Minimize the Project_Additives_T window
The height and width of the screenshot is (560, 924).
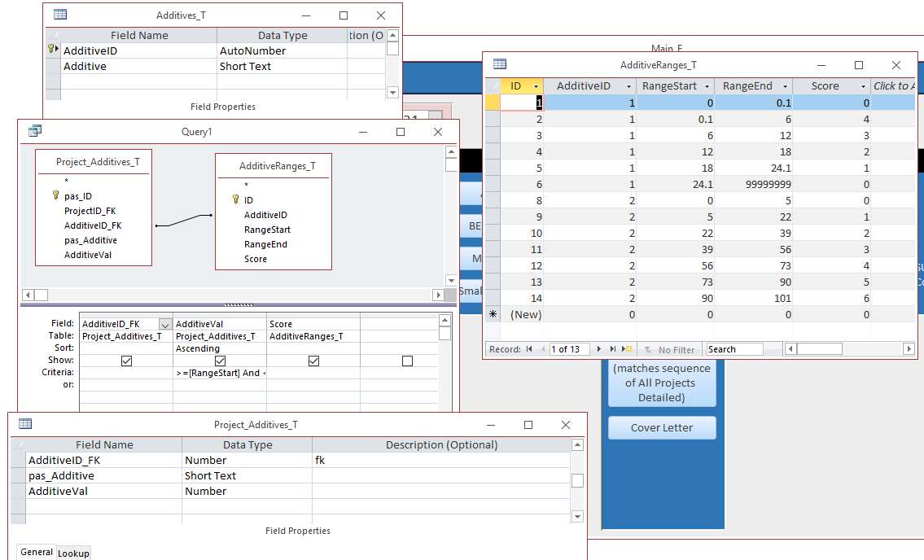click(491, 425)
